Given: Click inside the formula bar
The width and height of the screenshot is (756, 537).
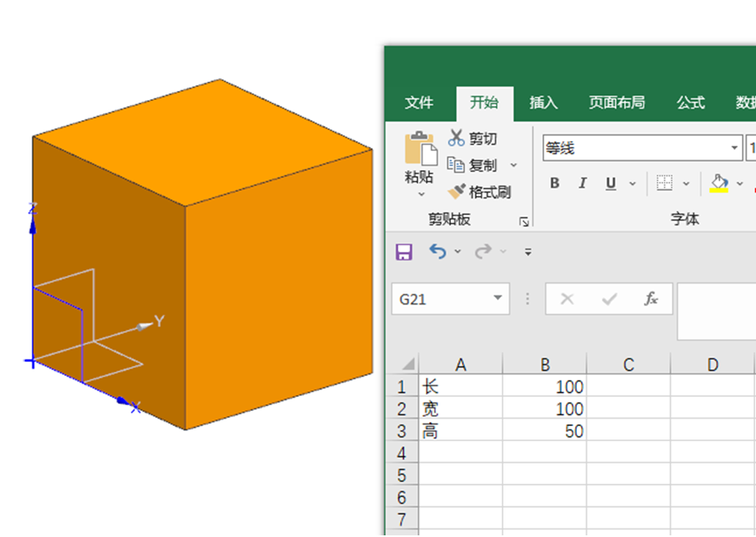Looking at the screenshot, I should point(717,312).
